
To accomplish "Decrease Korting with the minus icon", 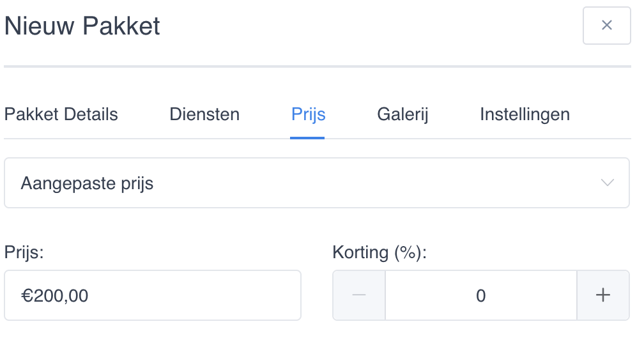I will (359, 295).
